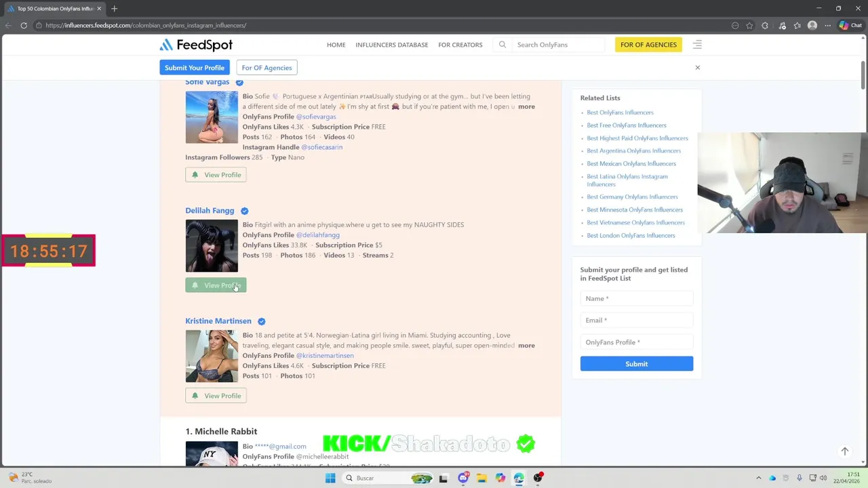
Task: Open the purple chat app on the taskbar
Action: tap(463, 478)
